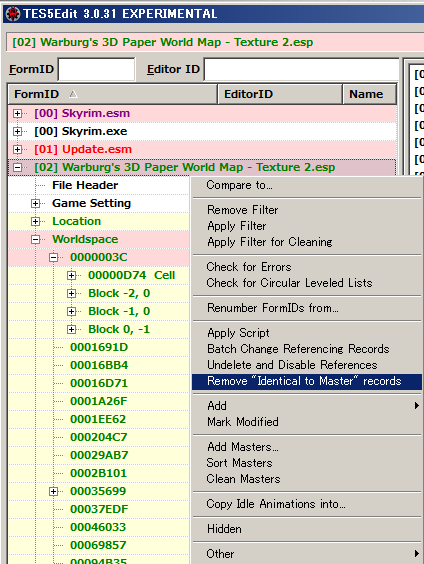
Task: Select Clean Masters
Action: (307, 479)
